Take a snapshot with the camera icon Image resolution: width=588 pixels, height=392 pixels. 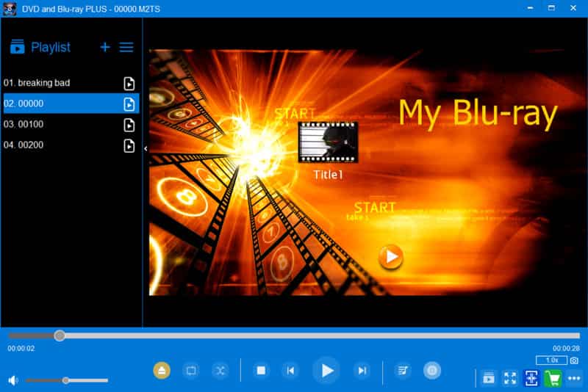[574, 360]
